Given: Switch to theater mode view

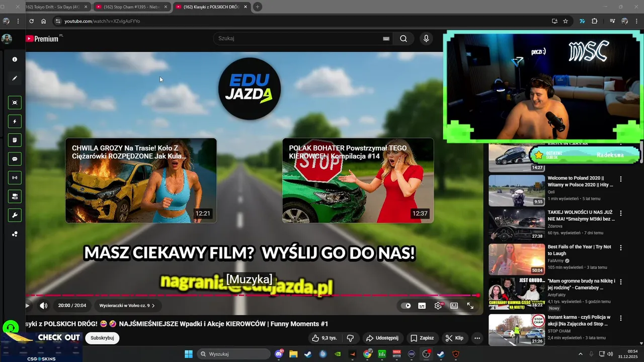Looking at the screenshot, I should [x=454, y=305].
